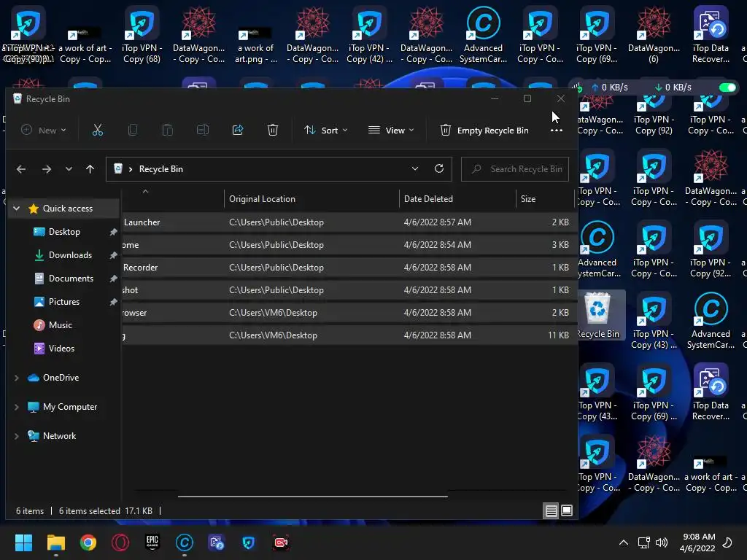
Task: Open Epic Games Launcher taskbar icon
Action: 152,542
